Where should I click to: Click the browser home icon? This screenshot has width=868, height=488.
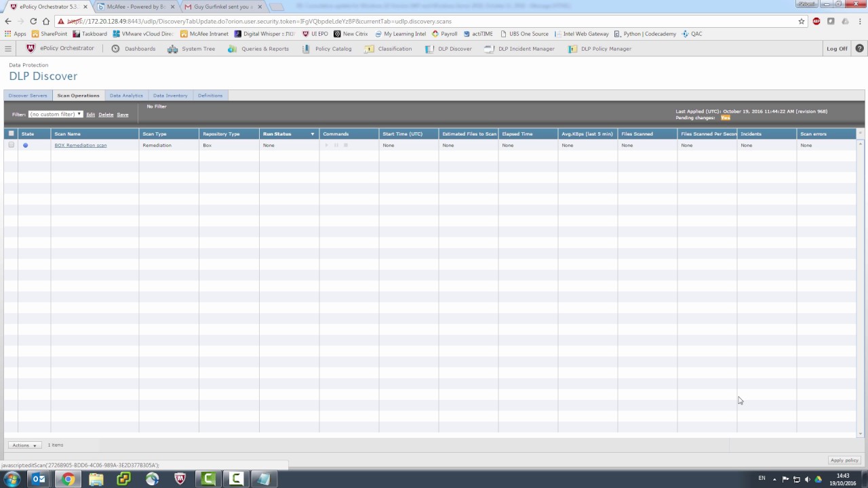click(46, 21)
